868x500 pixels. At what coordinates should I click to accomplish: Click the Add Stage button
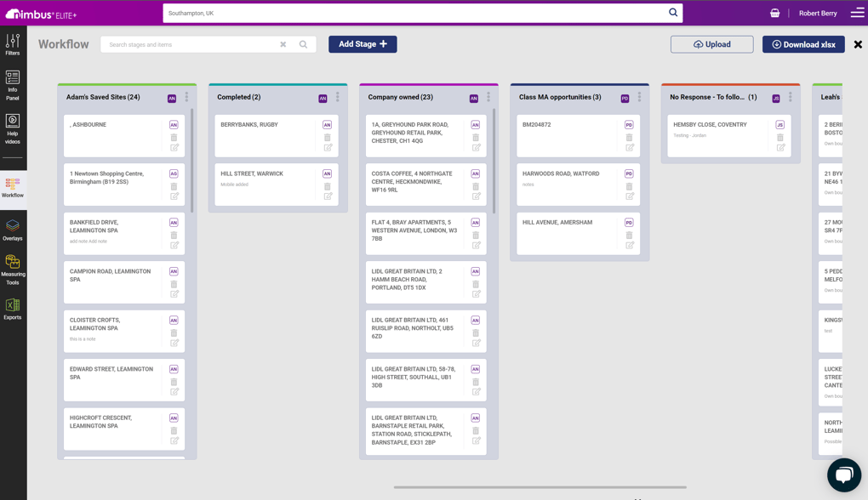[x=363, y=43]
